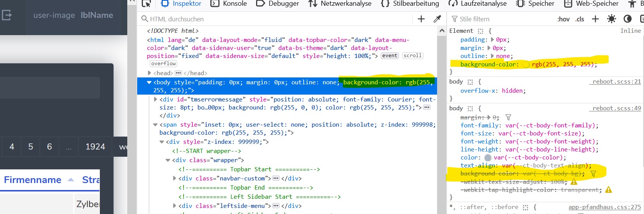Expand the head element node
Image resolution: width=644 pixels, height=214 pixels.
[x=149, y=73]
